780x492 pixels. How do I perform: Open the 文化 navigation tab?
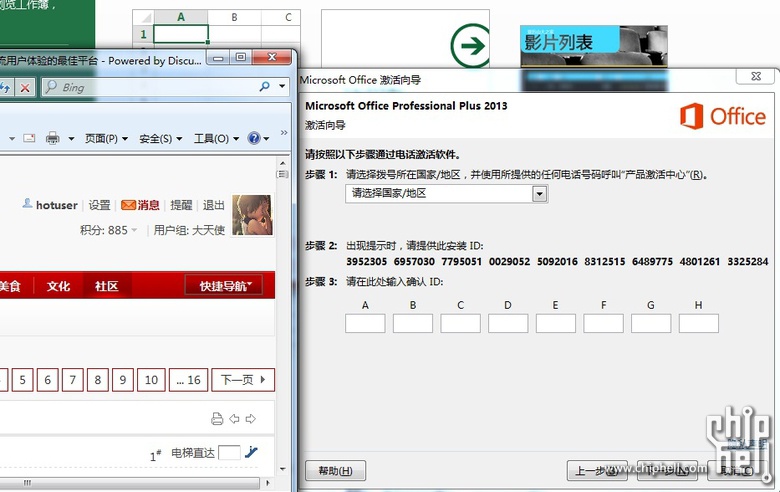[58, 286]
